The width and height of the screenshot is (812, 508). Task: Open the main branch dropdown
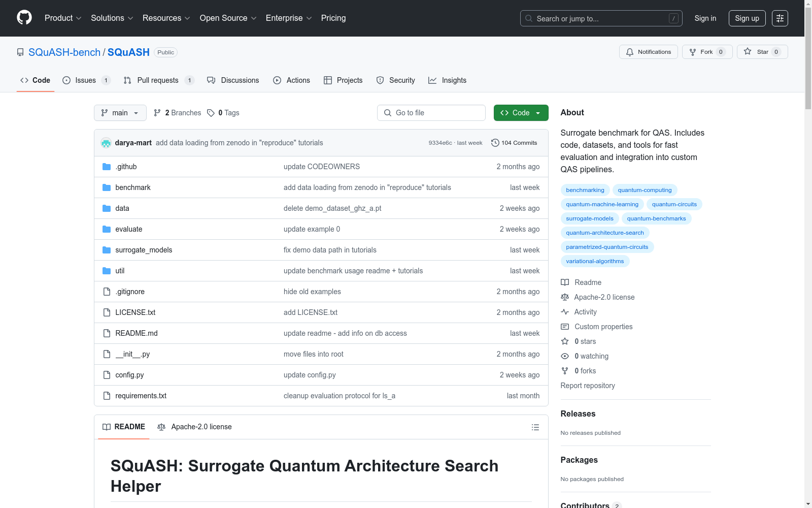tap(120, 113)
